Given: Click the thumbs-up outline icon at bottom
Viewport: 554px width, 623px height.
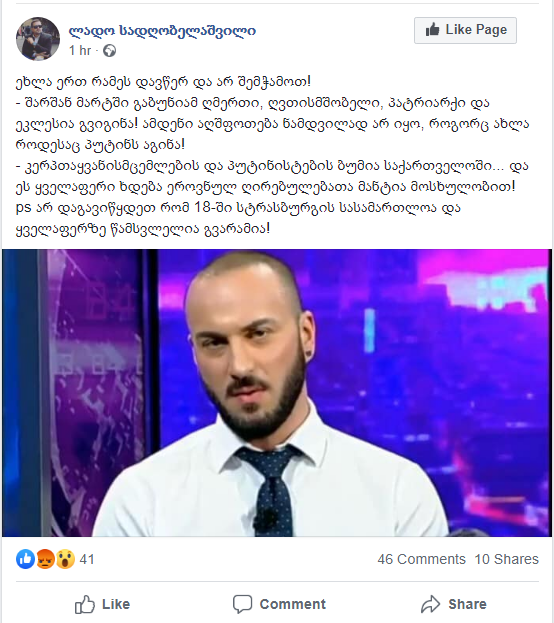Looking at the screenshot, I should pos(85,604).
